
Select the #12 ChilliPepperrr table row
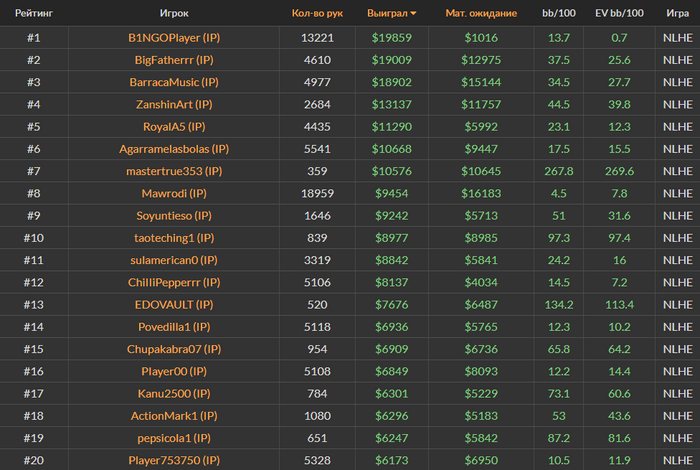point(350,282)
